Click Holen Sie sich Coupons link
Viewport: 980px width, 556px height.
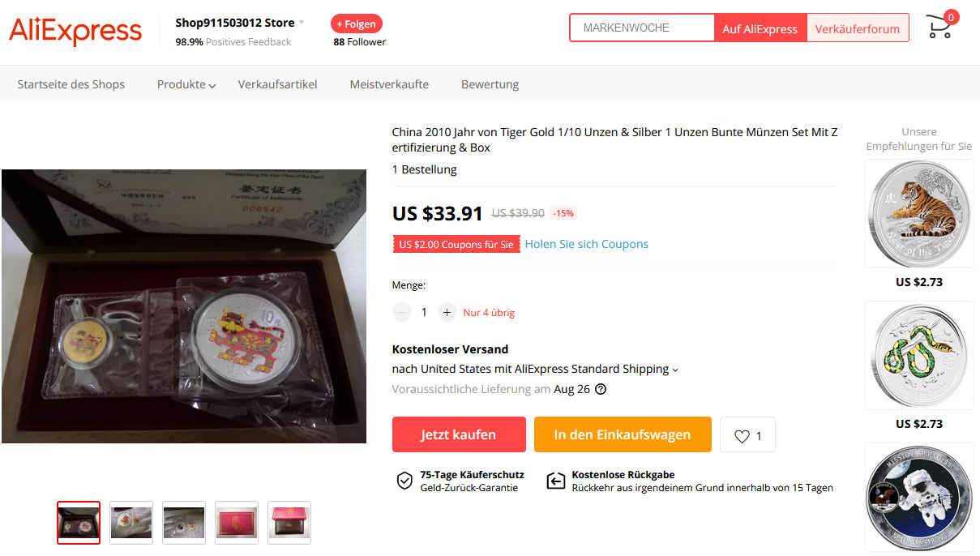[x=586, y=244]
